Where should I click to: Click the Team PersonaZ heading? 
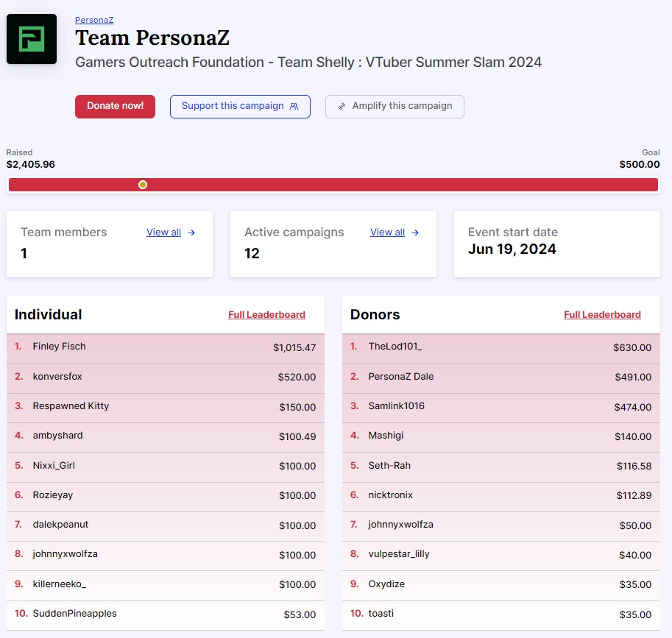tap(152, 38)
